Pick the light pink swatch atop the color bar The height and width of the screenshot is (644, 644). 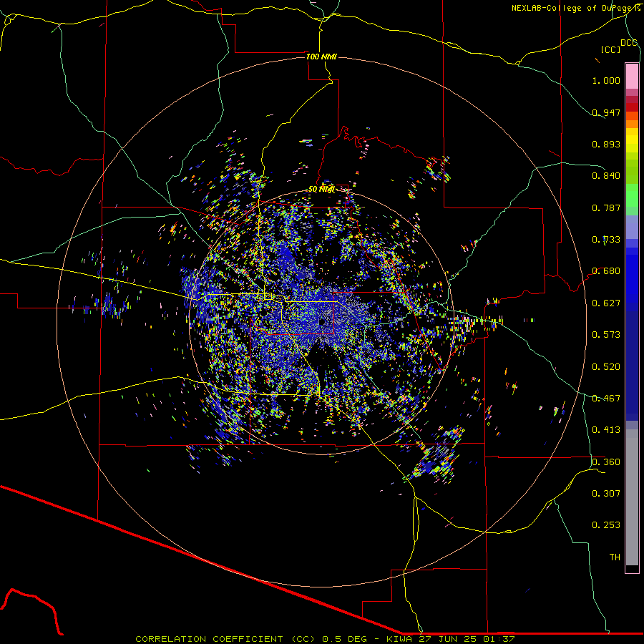[x=632, y=77]
